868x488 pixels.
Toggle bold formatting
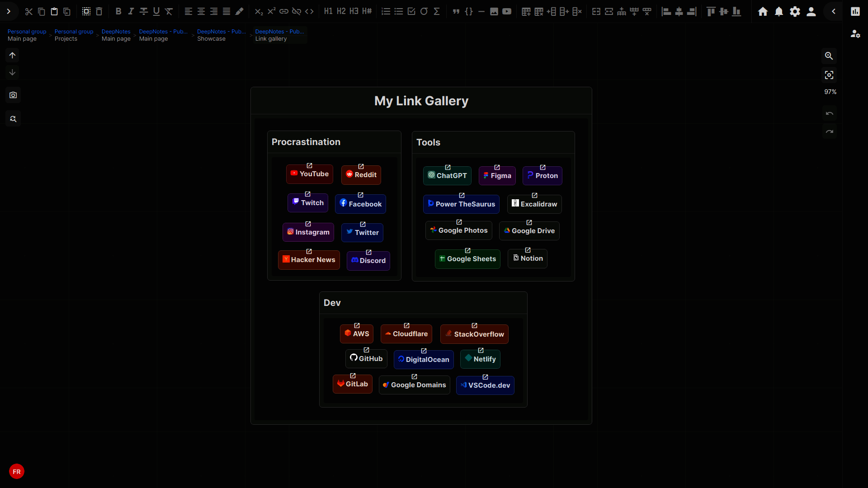pyautogui.click(x=118, y=12)
